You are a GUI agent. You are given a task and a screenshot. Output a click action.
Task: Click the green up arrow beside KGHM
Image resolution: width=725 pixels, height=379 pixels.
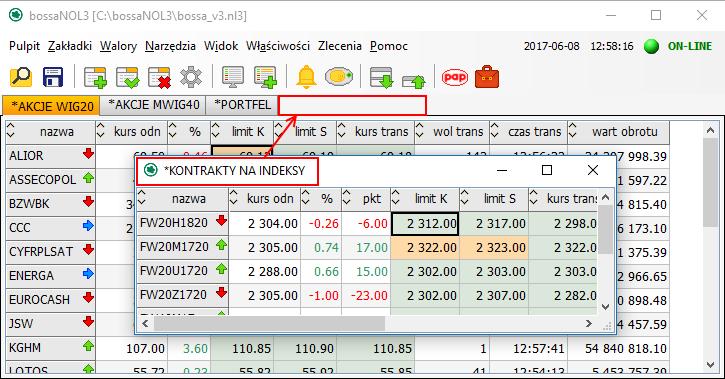click(x=88, y=346)
